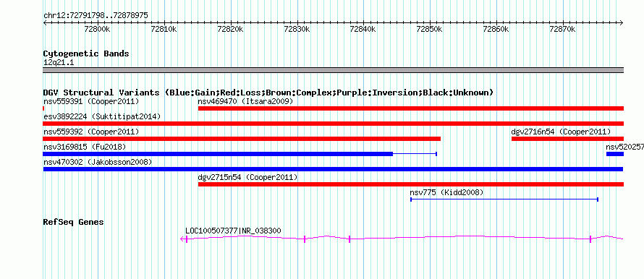Open variant label nsv775 (Kidd2008)

tap(447, 192)
